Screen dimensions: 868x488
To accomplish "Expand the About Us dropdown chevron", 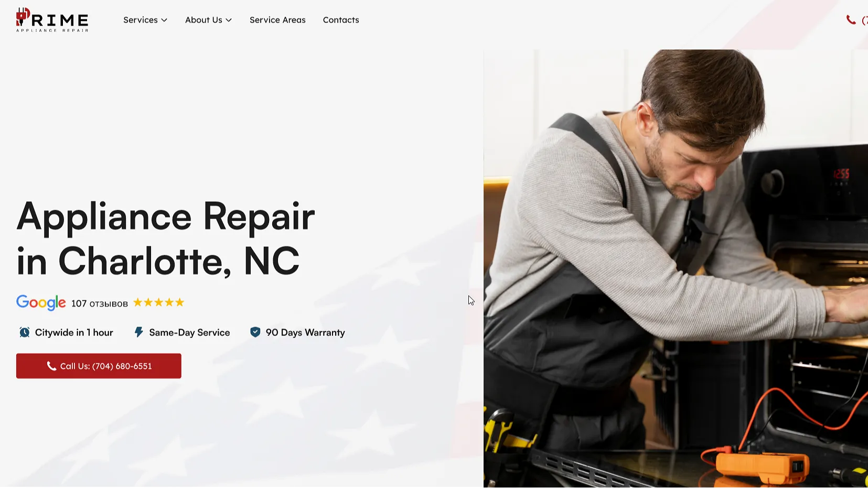I will coord(229,20).
